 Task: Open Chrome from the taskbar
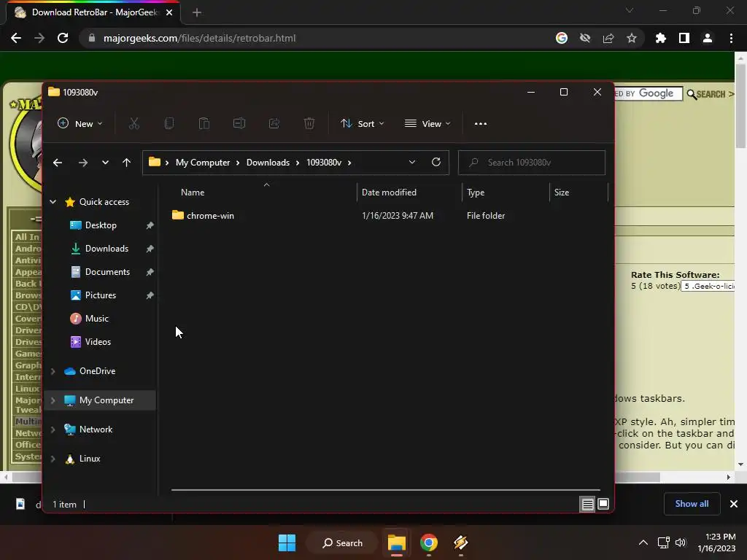coord(429,542)
